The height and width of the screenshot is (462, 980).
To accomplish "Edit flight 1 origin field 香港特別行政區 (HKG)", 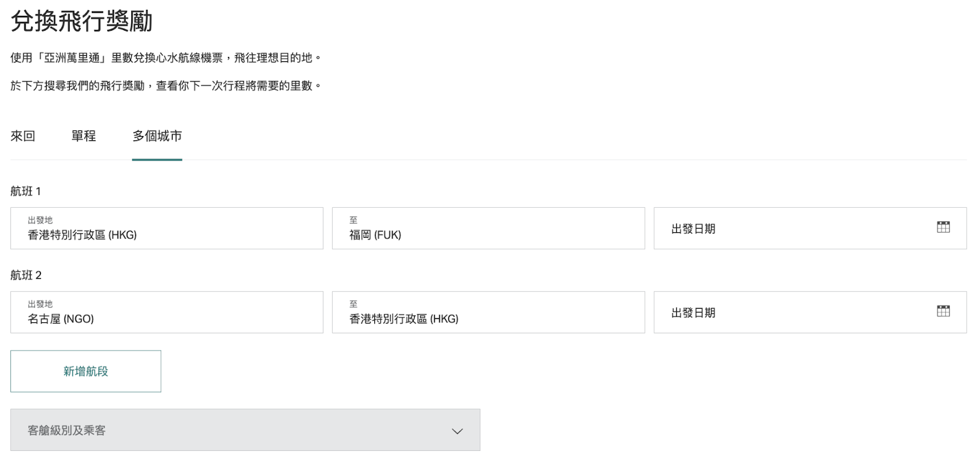I will [167, 229].
